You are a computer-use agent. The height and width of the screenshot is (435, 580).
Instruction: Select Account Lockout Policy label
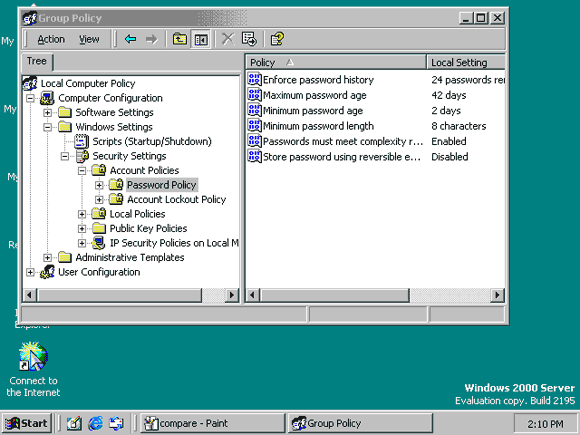176,200
